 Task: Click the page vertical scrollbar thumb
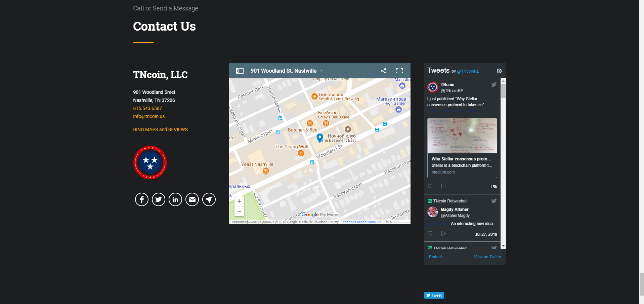[x=642, y=284]
